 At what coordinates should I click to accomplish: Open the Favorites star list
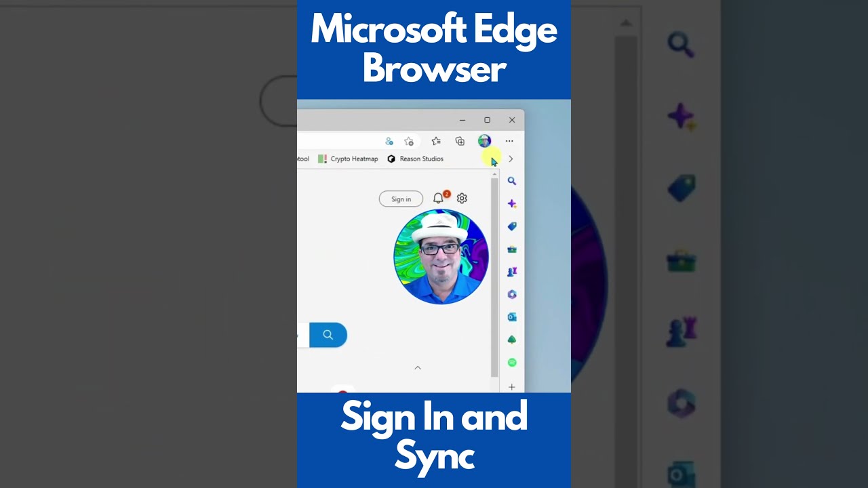(436, 141)
